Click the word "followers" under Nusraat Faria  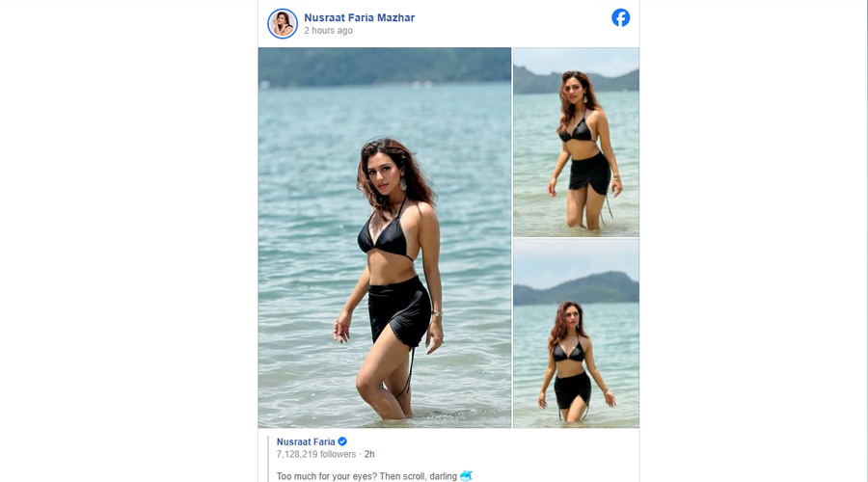(339, 453)
